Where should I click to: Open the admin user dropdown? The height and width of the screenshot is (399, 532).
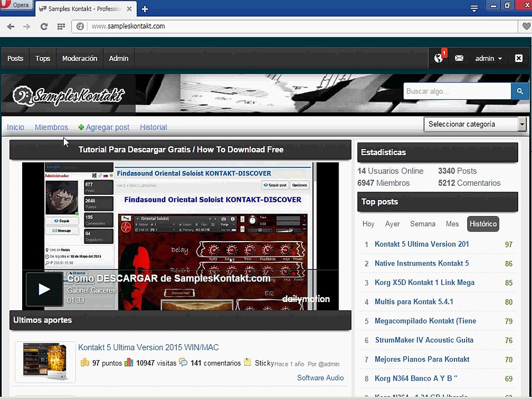[489, 58]
